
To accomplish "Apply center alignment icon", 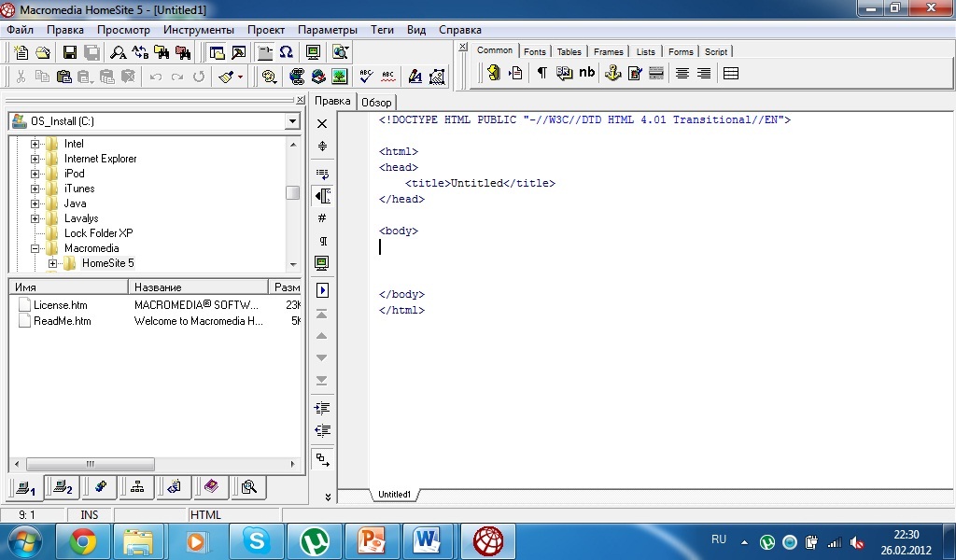I will (x=682, y=73).
